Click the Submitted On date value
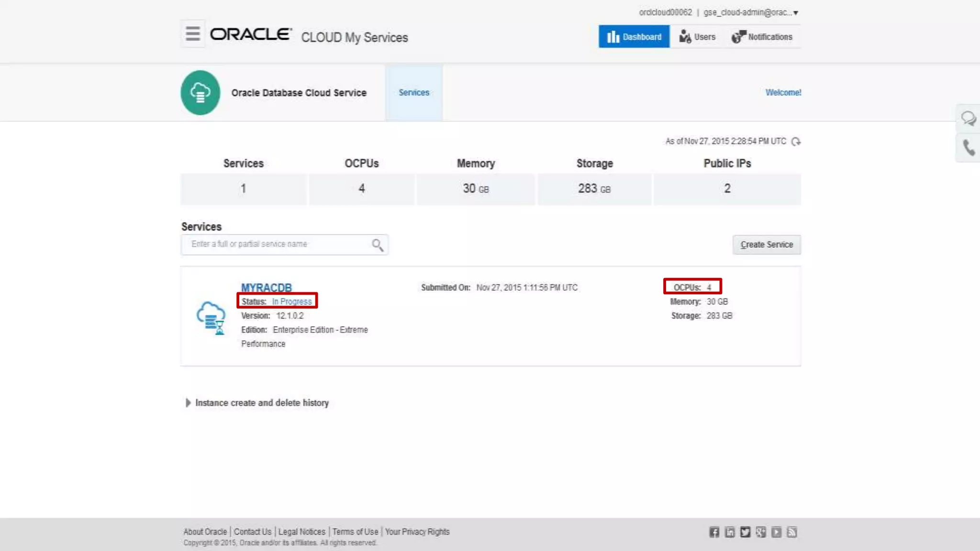The width and height of the screenshot is (980, 551). pos(527,287)
